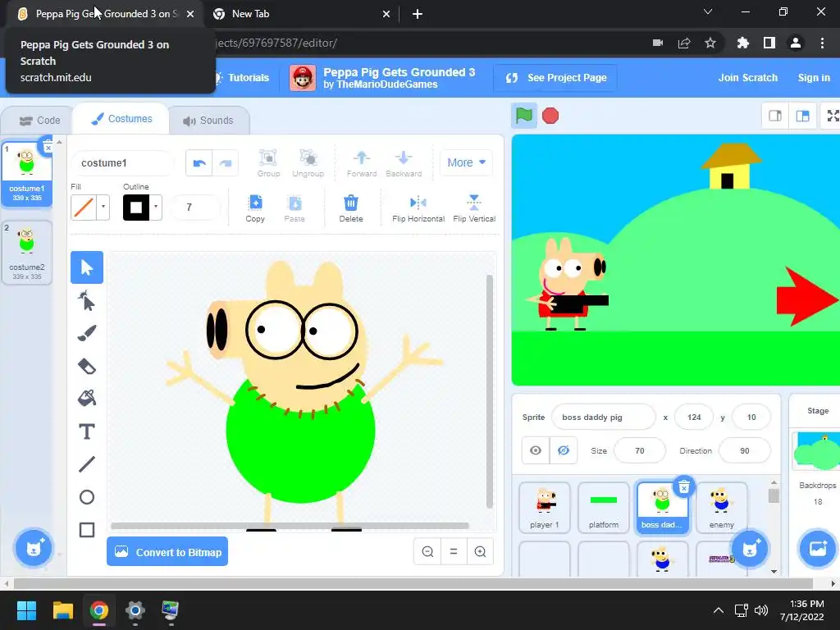Image resolution: width=840 pixels, height=630 pixels.
Task: Activate the Eraser tool
Action: (x=87, y=367)
